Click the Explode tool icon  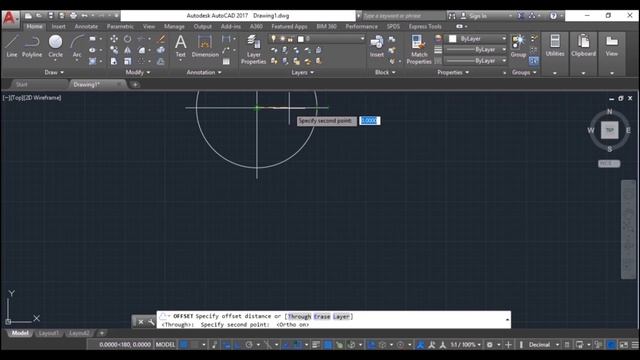(161, 50)
